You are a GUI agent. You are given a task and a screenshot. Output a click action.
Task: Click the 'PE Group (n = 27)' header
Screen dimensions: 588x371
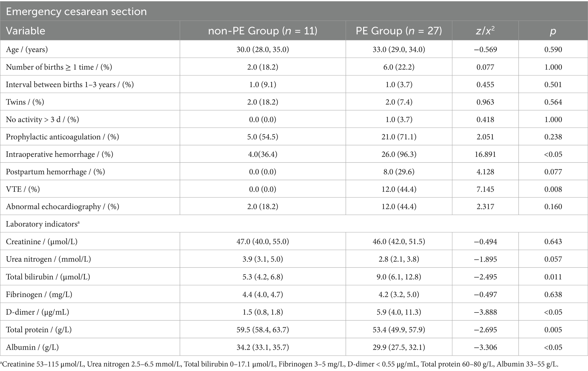coord(399,31)
